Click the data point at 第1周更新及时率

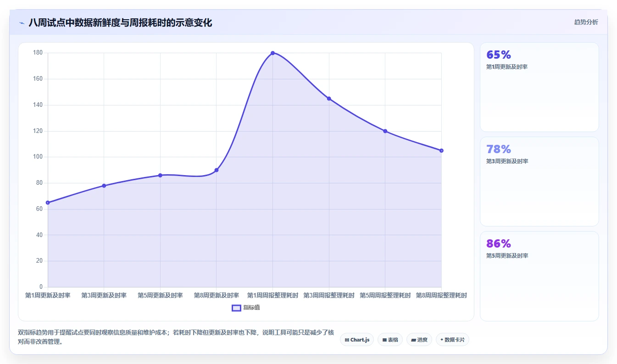pos(48,203)
